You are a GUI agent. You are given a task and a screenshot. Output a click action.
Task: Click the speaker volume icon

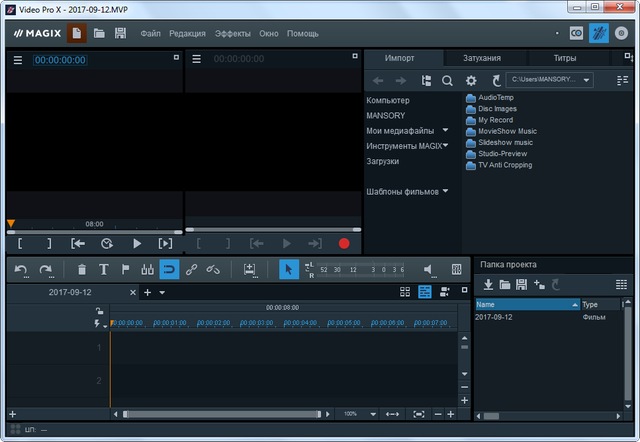click(x=428, y=269)
